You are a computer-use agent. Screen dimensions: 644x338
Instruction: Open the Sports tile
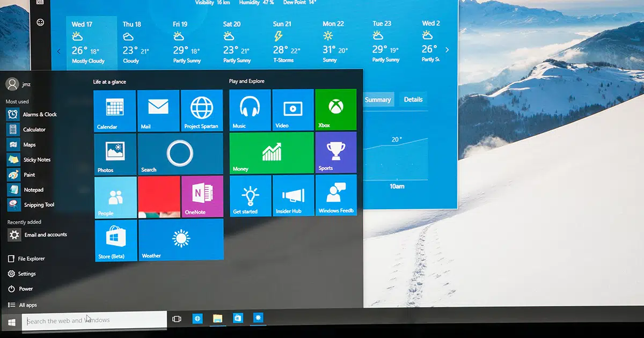336,152
